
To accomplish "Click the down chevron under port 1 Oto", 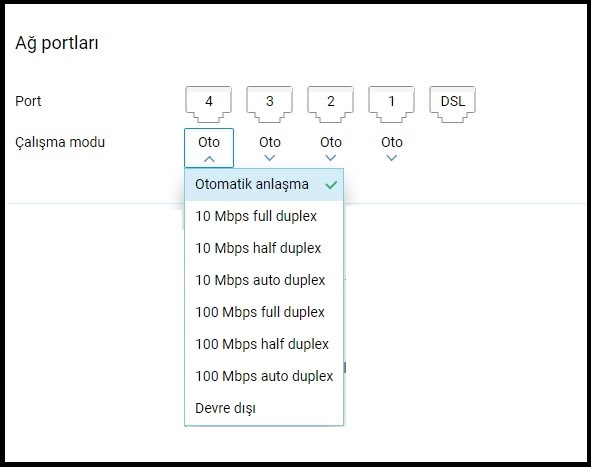I will [x=392, y=158].
